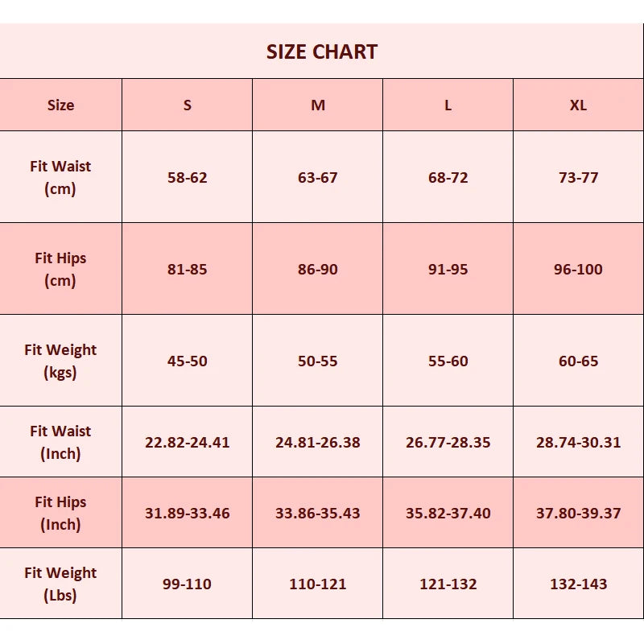Click the 55-60 weight cell
This screenshot has width=644, height=644.
click(x=448, y=361)
